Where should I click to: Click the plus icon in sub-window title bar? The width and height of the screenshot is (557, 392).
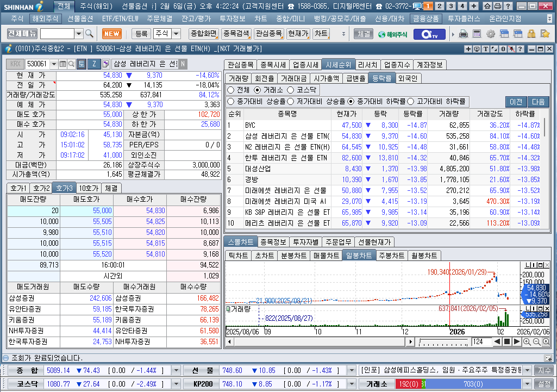[x=468, y=49]
